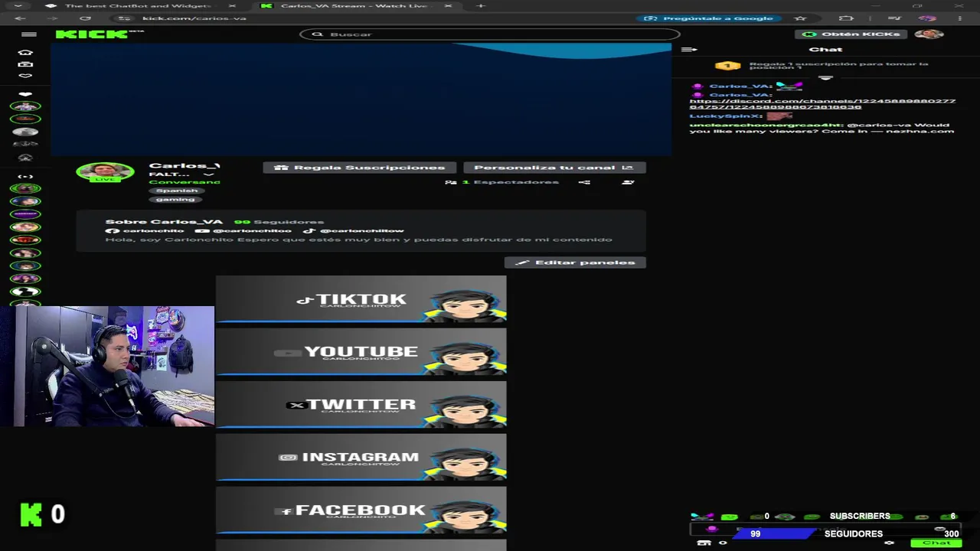Click the browser back arrow
This screenshot has height=551, width=980.
coord(20,18)
